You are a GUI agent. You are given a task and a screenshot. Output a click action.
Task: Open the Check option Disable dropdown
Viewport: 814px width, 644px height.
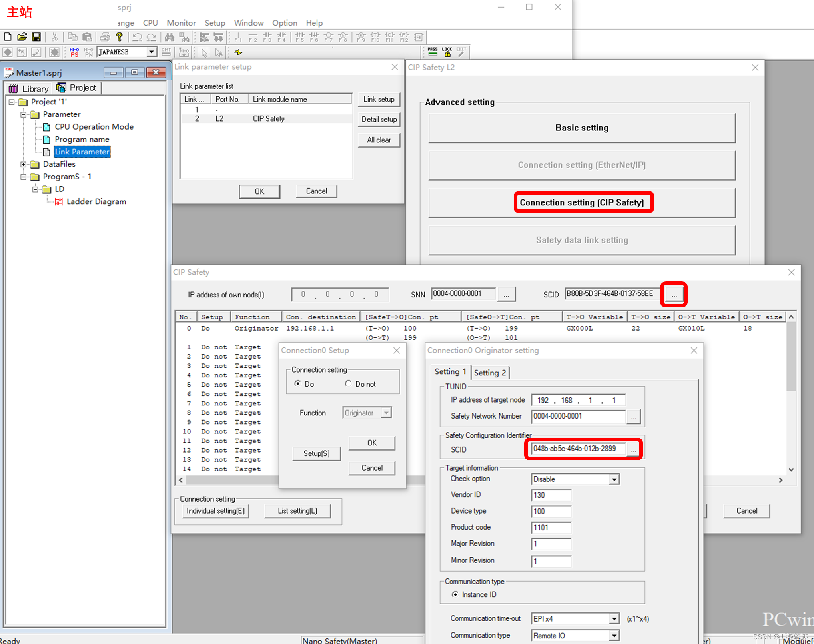(x=614, y=479)
